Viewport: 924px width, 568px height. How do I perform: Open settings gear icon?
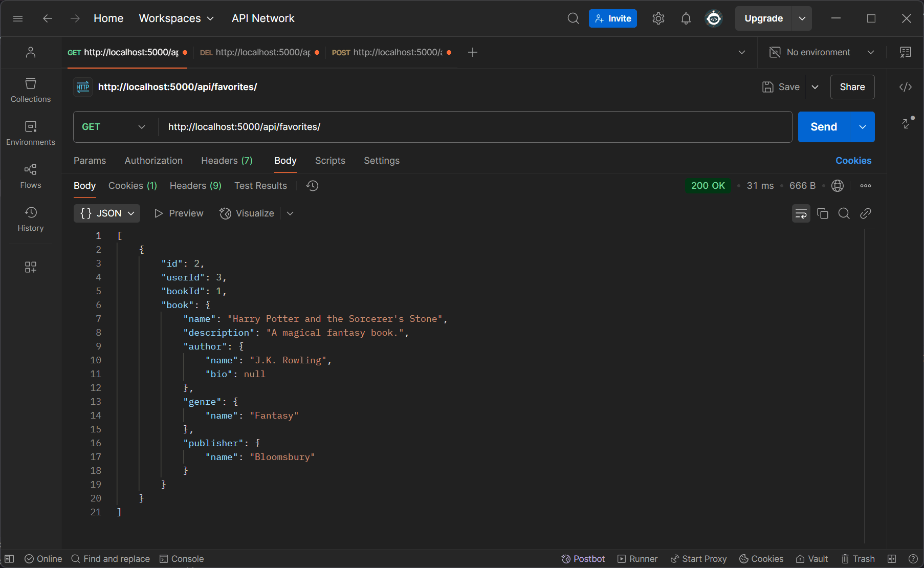[x=658, y=18]
